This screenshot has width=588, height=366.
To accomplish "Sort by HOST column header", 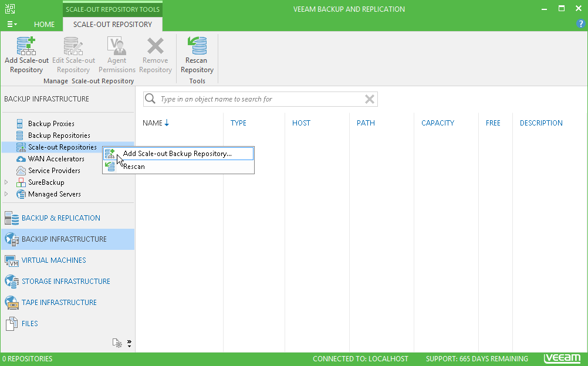I will (301, 123).
